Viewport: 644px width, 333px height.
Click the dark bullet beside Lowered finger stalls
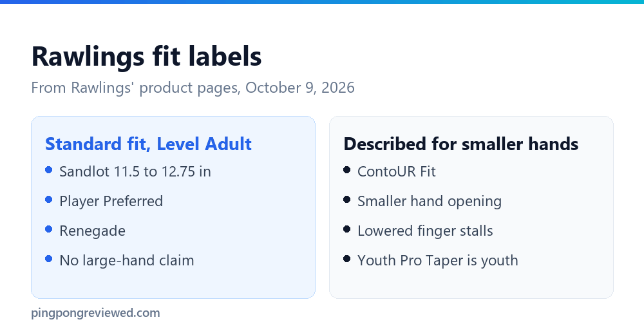(346, 229)
